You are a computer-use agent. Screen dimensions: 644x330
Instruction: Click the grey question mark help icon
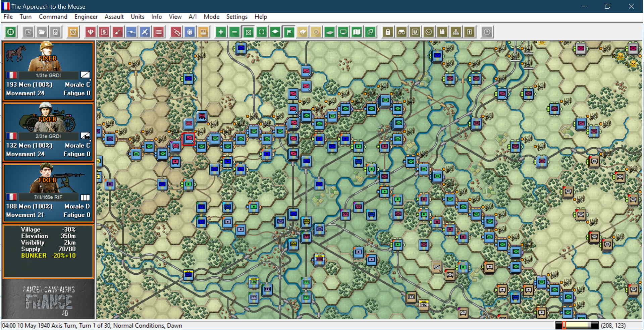click(487, 32)
